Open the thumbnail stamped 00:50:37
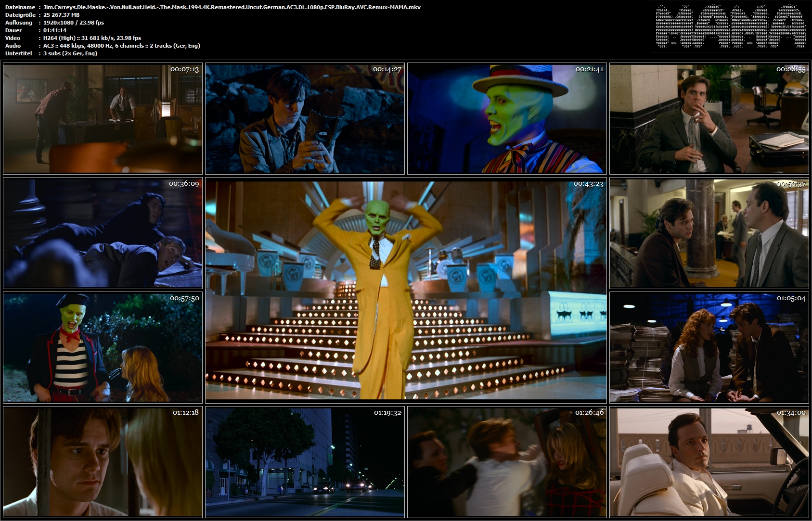The width and height of the screenshot is (812, 521). click(709, 233)
